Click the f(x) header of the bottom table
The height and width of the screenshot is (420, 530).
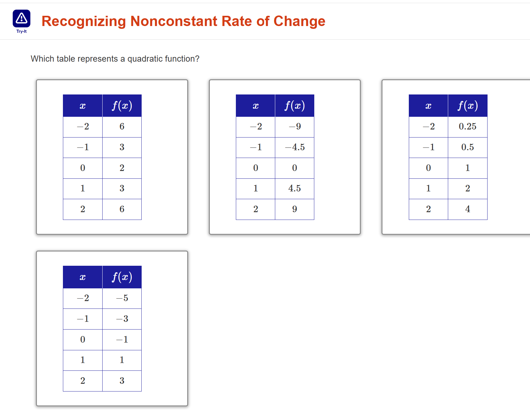[122, 277]
